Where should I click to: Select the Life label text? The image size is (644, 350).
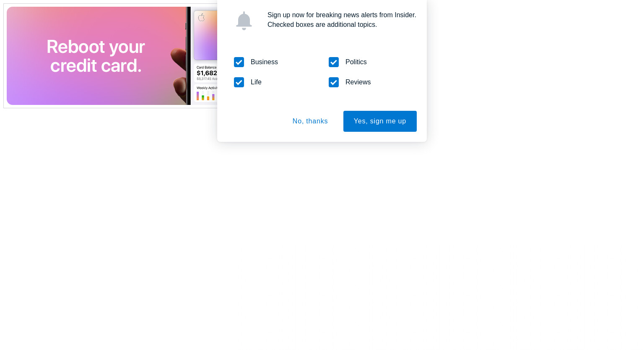256,82
